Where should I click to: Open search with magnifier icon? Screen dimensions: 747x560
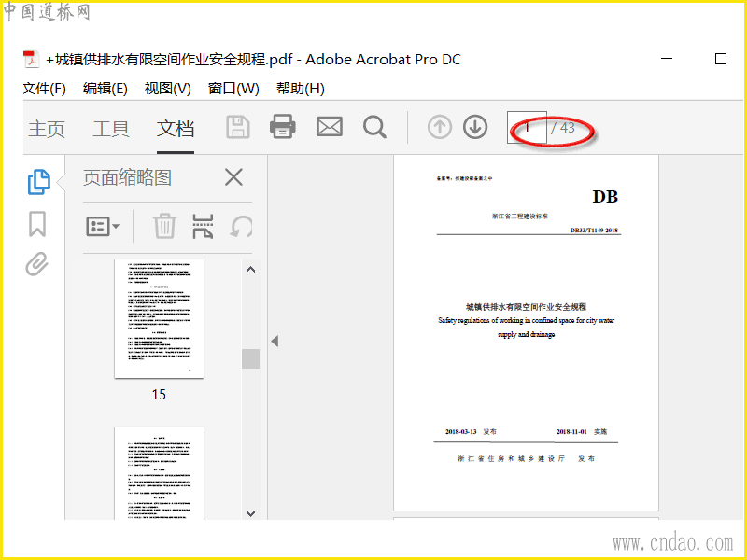pyautogui.click(x=374, y=127)
